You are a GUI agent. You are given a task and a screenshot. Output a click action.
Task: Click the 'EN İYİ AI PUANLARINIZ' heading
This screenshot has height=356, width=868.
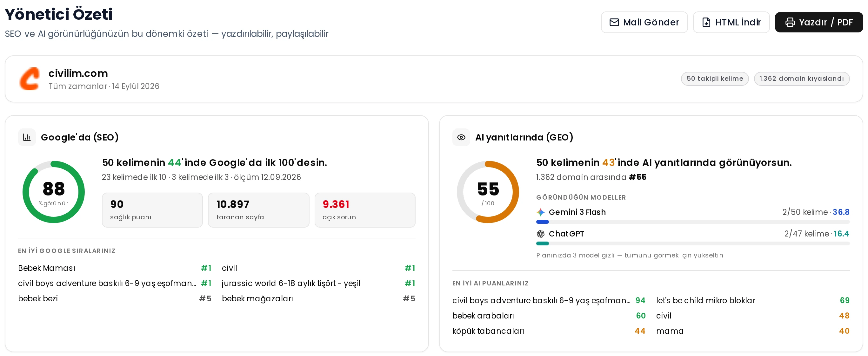click(490, 284)
